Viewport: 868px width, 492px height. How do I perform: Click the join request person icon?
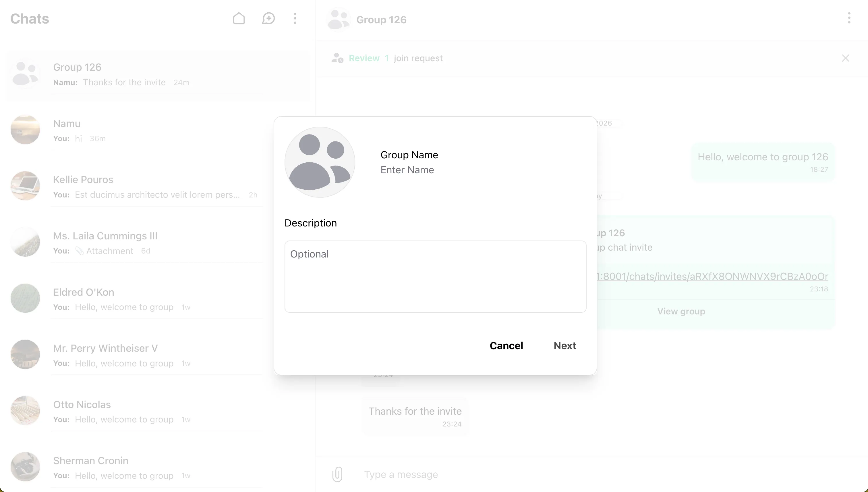click(x=337, y=58)
